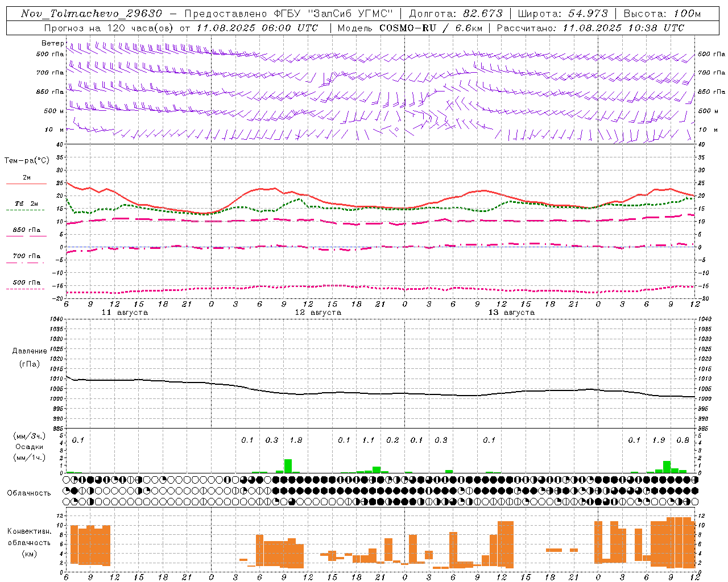Click the "0.8" precipitation amount value
Viewport: 728px width, 582px height.
pyautogui.click(x=682, y=440)
